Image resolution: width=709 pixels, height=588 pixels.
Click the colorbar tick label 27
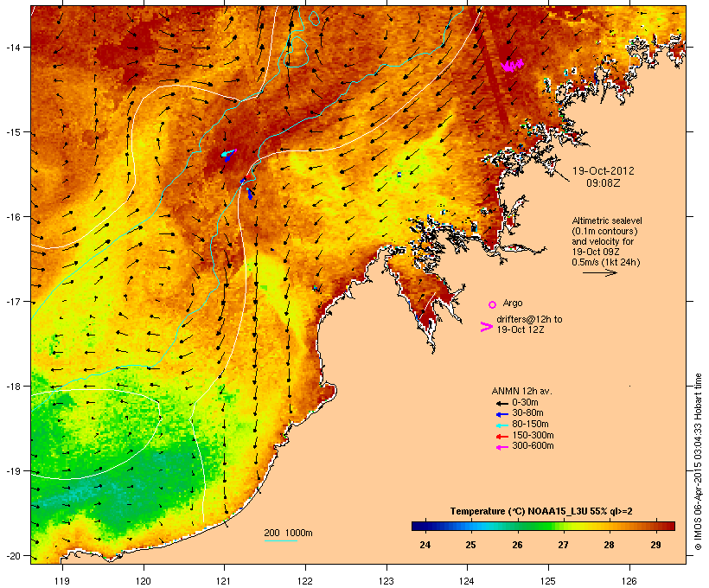pos(563,545)
